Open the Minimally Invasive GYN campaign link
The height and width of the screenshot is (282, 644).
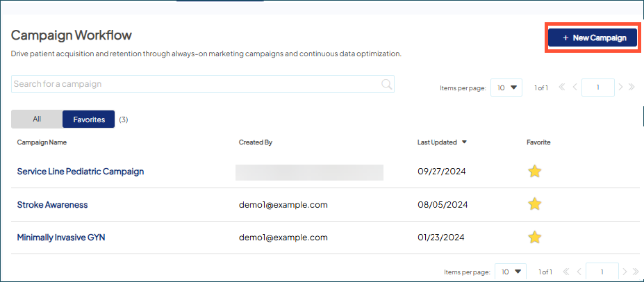(61, 238)
